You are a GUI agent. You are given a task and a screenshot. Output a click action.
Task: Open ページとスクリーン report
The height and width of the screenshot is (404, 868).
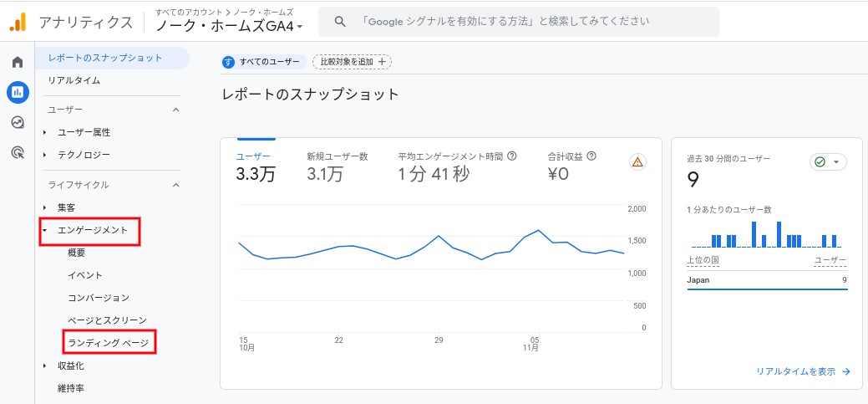(x=107, y=320)
